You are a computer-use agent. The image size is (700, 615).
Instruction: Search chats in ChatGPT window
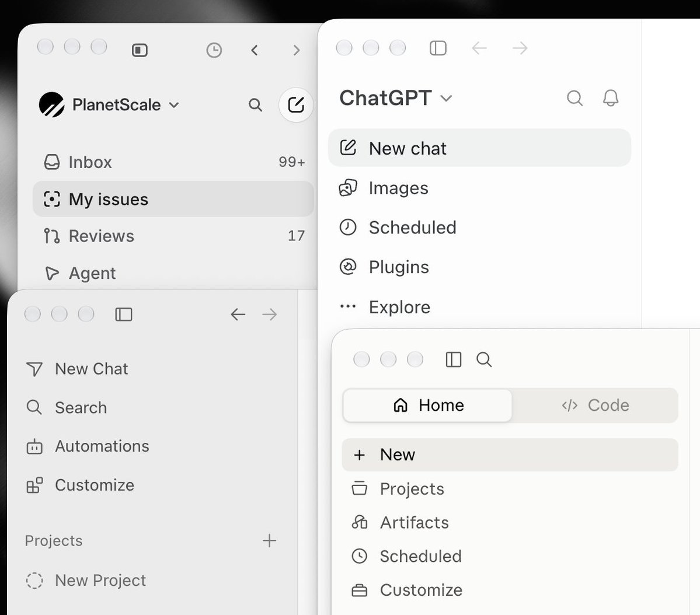tap(574, 98)
